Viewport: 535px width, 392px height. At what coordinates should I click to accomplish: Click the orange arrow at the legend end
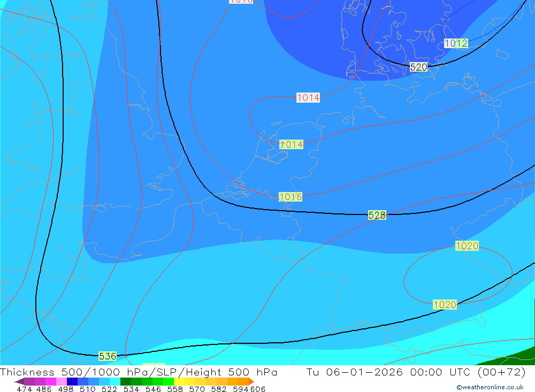[251, 381]
